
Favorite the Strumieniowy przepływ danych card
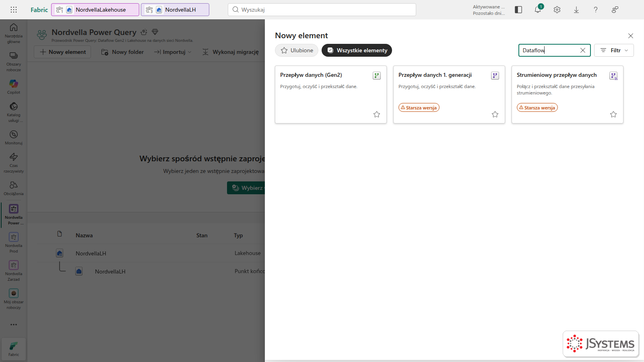pos(613,114)
